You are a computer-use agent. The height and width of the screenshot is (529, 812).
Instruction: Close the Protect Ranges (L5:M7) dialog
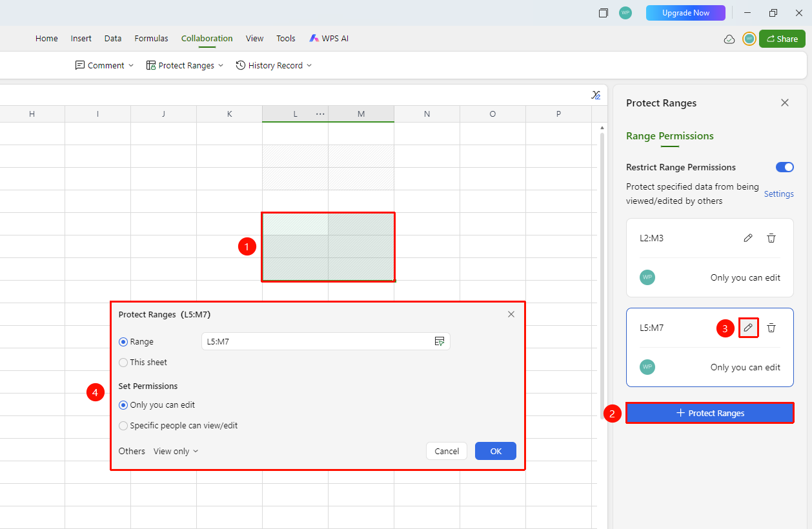click(x=511, y=314)
